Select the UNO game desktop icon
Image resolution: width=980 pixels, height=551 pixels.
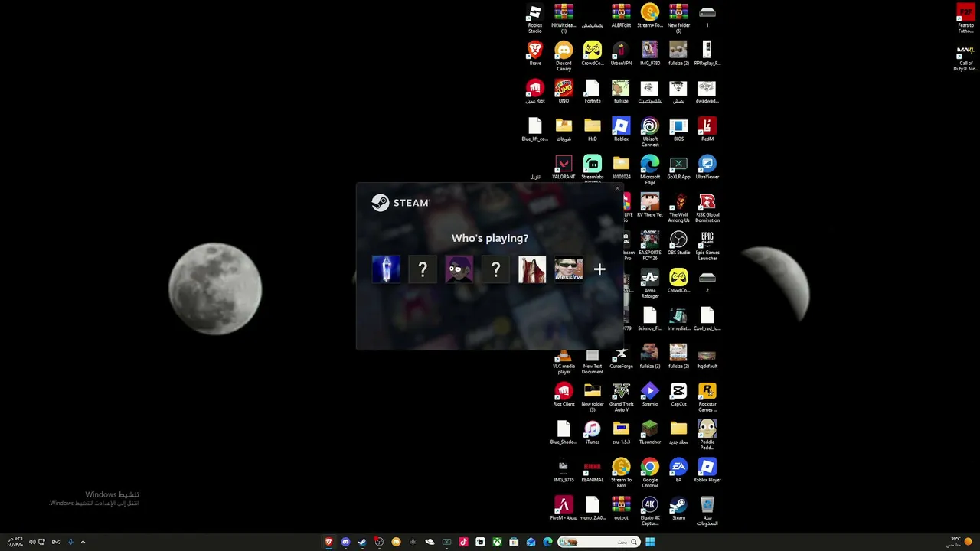pyautogui.click(x=563, y=91)
